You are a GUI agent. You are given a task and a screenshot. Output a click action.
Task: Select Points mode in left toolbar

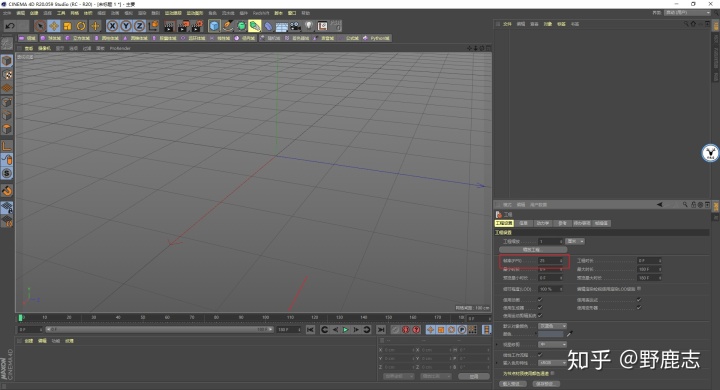(x=7, y=102)
